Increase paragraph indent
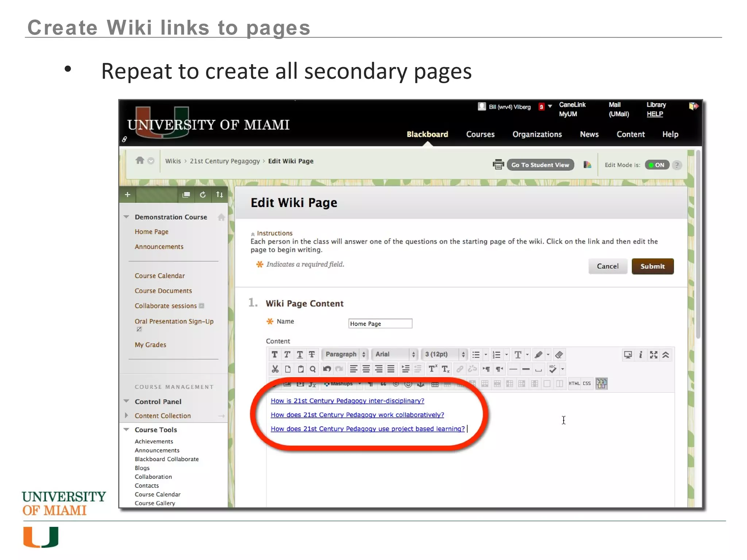 405,369
